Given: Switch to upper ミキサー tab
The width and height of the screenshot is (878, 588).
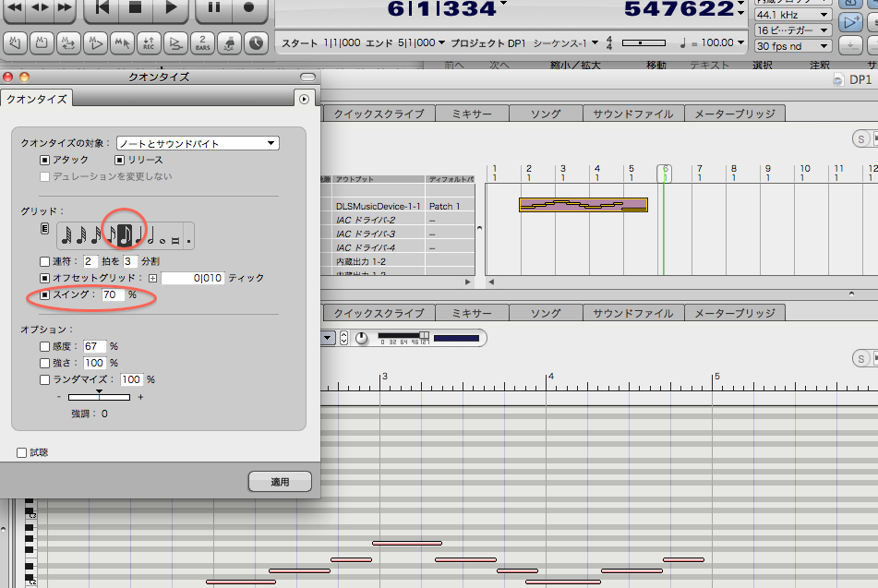Looking at the screenshot, I should click(472, 114).
